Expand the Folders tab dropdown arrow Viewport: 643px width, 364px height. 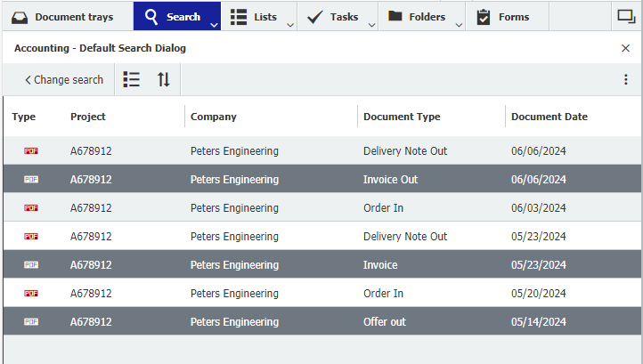459,25
